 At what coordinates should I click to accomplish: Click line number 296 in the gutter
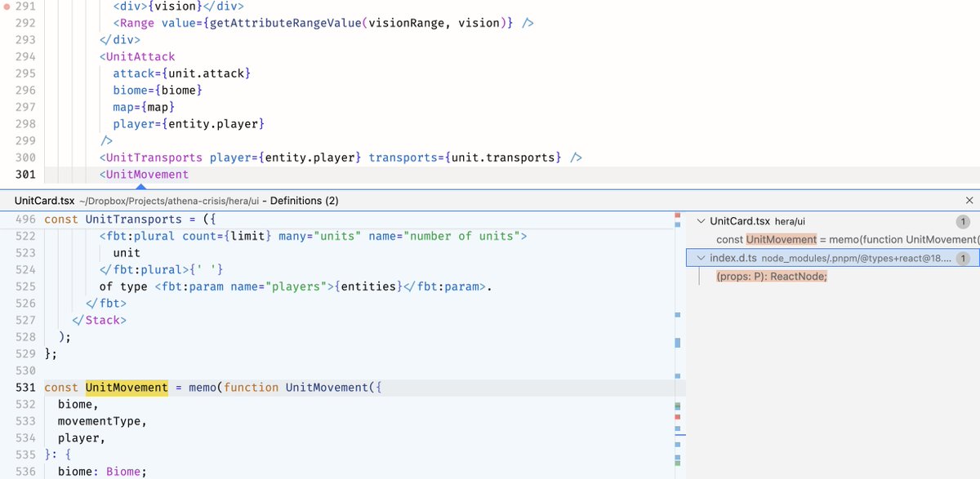(25, 90)
